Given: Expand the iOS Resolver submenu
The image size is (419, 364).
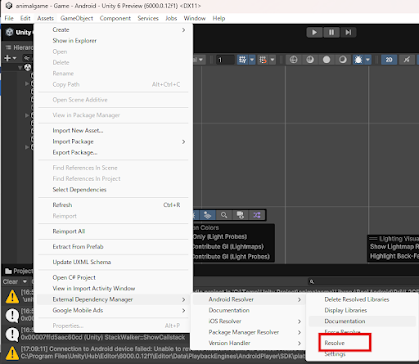Looking at the screenshot, I should [x=249, y=321].
